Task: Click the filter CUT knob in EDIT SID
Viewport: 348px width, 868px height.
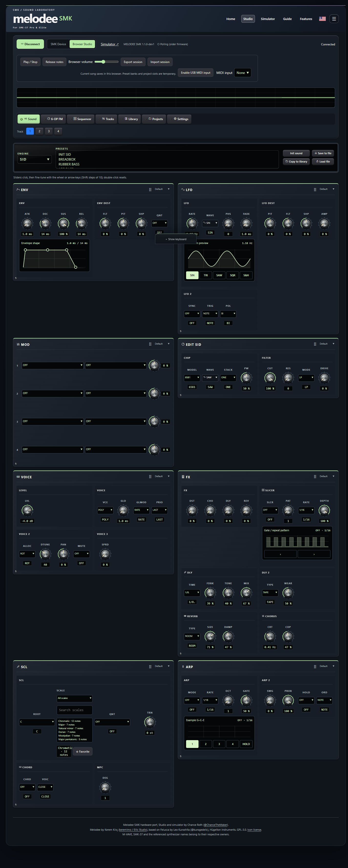Action: tap(270, 378)
